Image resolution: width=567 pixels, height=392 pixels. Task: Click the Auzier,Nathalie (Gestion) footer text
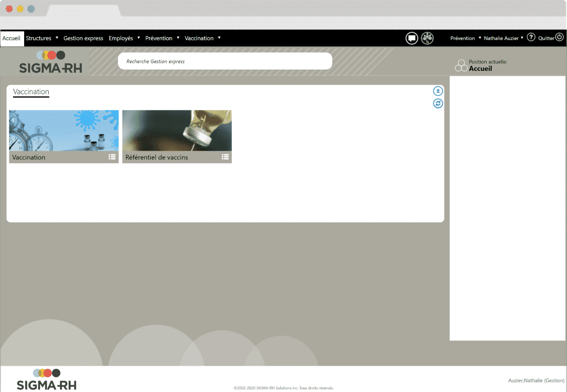pos(536,380)
